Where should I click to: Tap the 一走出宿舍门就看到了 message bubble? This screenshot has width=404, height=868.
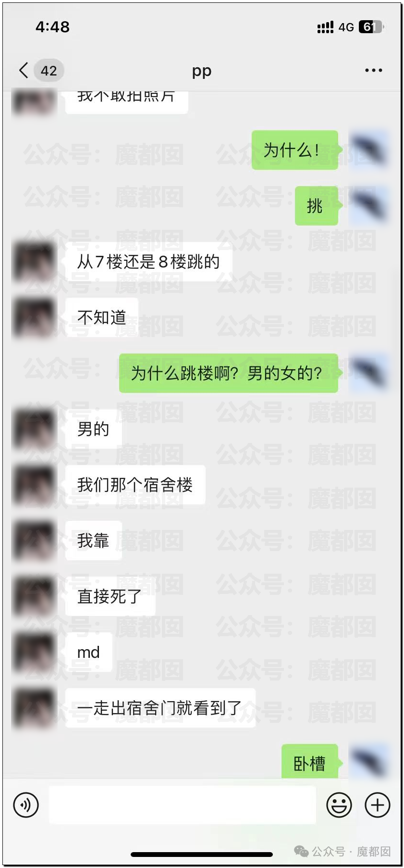point(160,708)
